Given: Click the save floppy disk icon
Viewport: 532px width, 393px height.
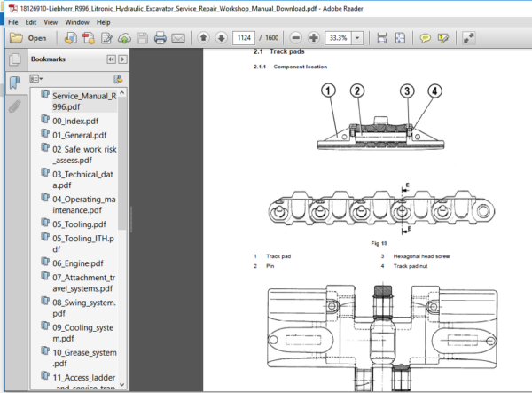Looking at the screenshot, I should pyautogui.click(x=142, y=38).
